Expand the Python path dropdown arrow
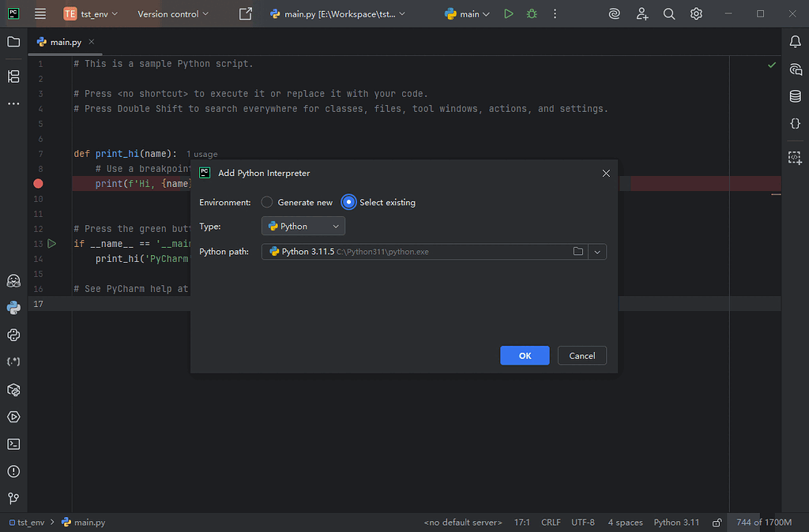The image size is (809, 532). 597,252
